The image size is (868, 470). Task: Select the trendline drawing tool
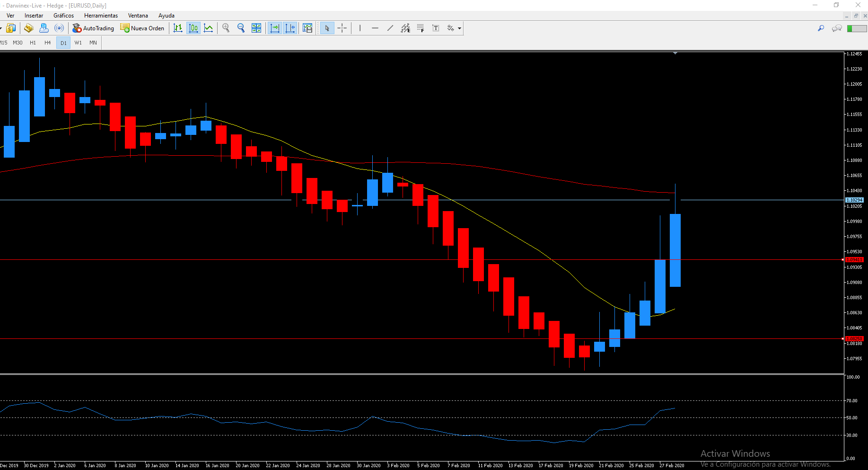390,28
